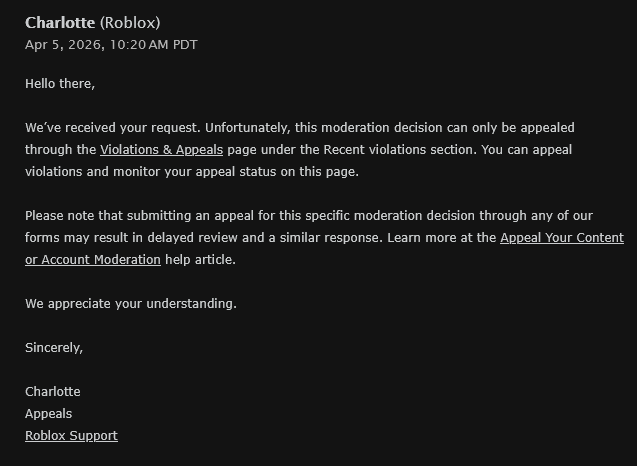Click Charlotte name in the signature
Screen dimensions: 637x466
click(x=52, y=392)
